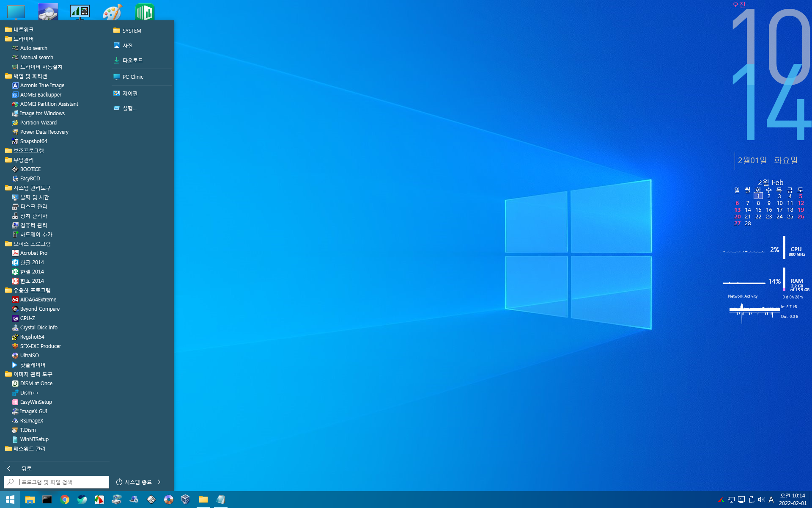Open the CrystalDiskInfo desktop icon
Screen dimensions: 812x508
pyautogui.click(x=48, y=12)
